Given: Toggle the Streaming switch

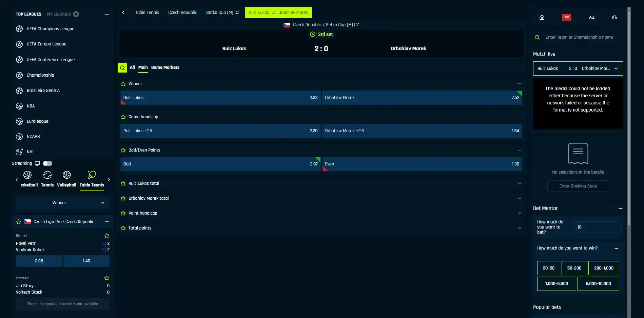Looking at the screenshot, I should click(x=47, y=163).
